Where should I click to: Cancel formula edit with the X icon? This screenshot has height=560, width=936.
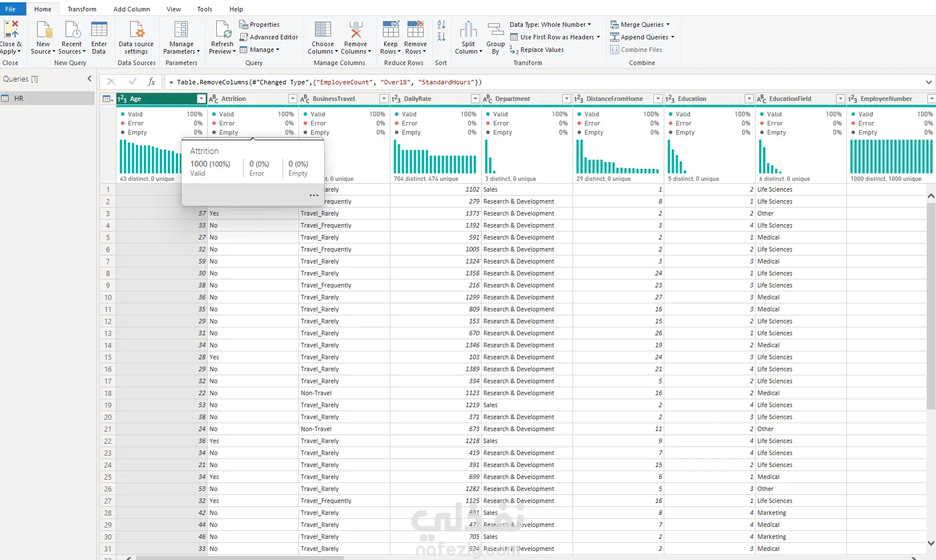[x=111, y=82]
